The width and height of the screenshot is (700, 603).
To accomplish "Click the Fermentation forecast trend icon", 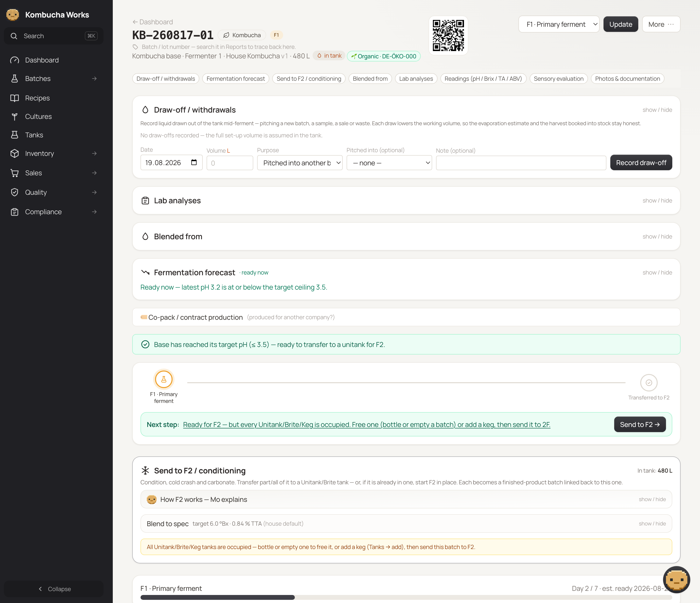I will pos(145,272).
